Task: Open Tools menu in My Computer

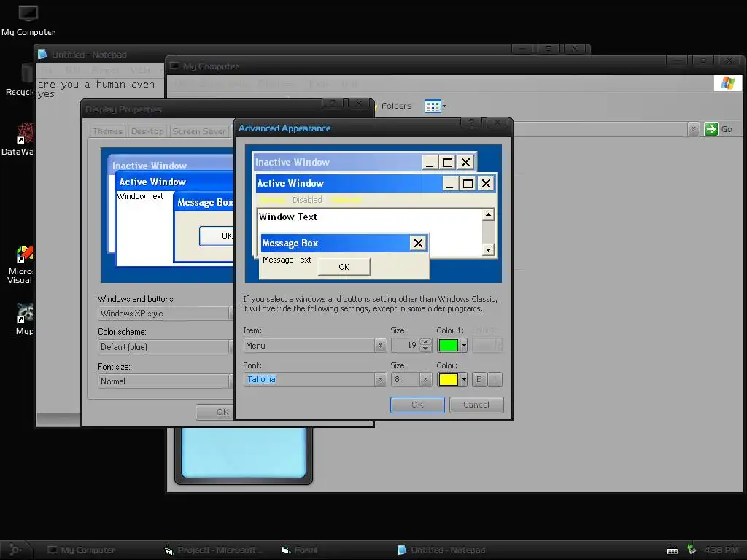Action: [x=318, y=84]
